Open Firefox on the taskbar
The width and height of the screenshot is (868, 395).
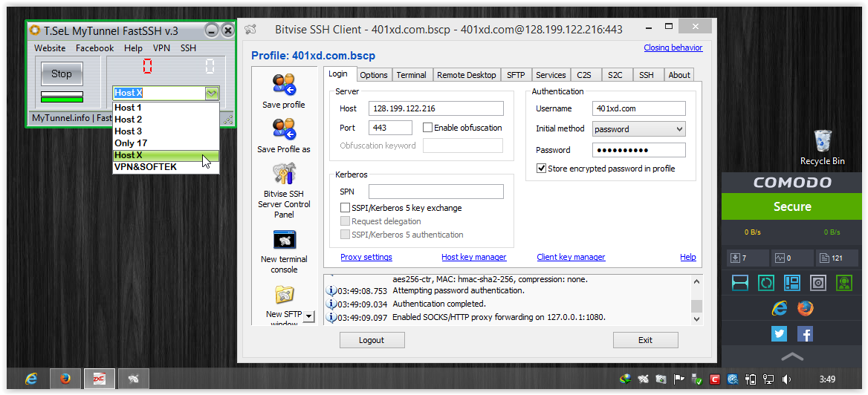click(65, 379)
